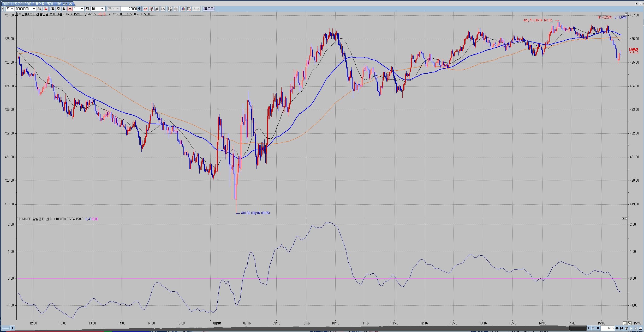Screen dimensions: 644x332
Task: Open the tick count dropdown showing 10
Action: tap(102, 9)
